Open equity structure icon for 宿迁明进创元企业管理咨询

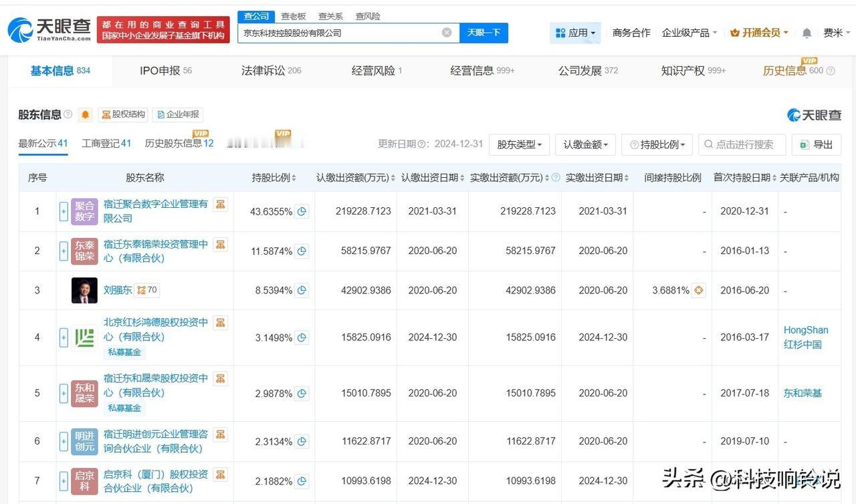point(221,434)
